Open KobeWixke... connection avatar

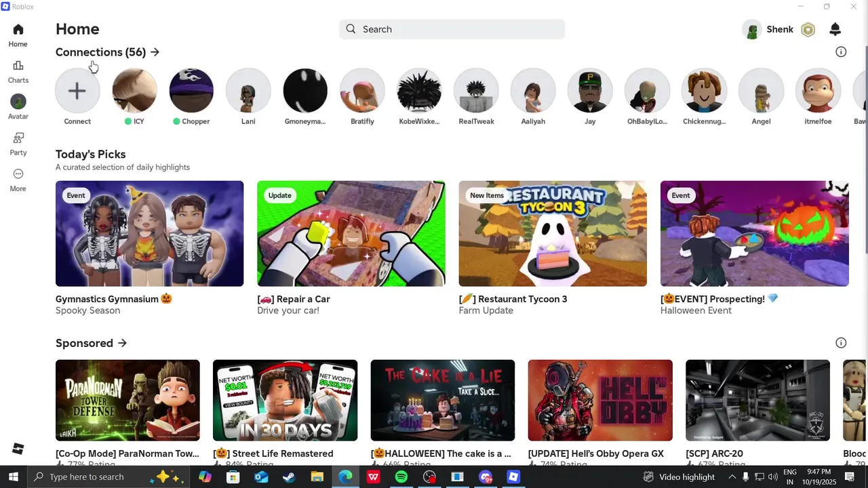[419, 90]
